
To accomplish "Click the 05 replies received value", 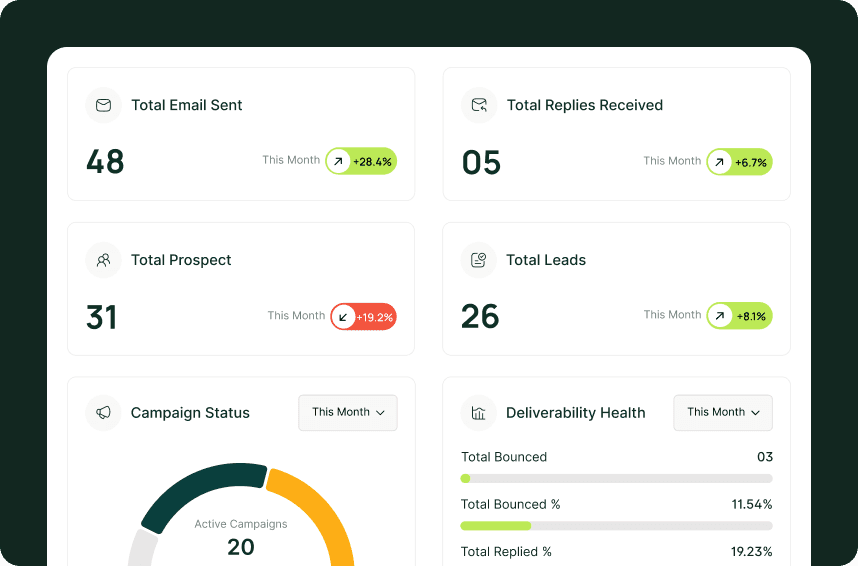I will (482, 163).
